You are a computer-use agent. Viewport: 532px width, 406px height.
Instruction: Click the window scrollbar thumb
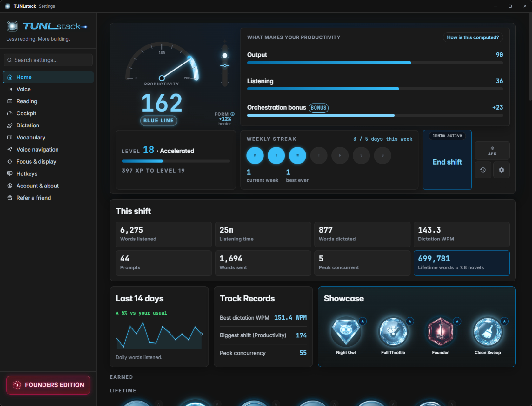pos(530,57)
